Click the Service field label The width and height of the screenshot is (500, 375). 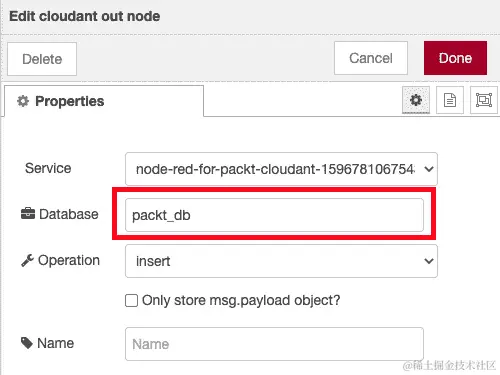[48, 168]
